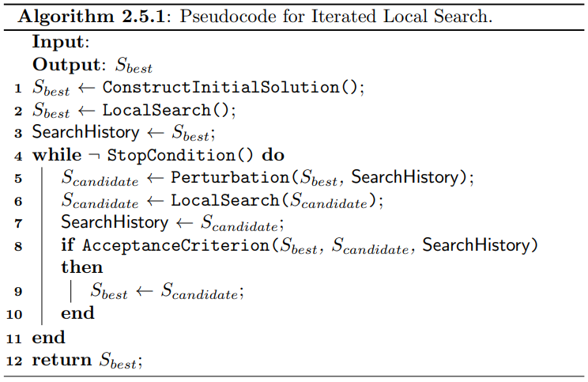Click the end keyword on line 11
This screenshot has width=588, height=382.
click(48, 337)
